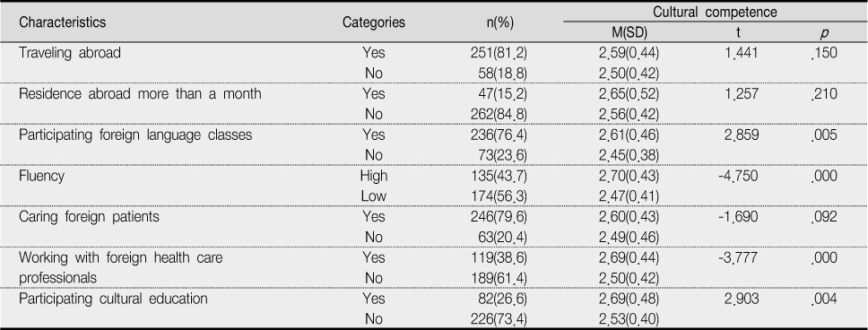Select the Caring foreign patients label

click(x=89, y=216)
